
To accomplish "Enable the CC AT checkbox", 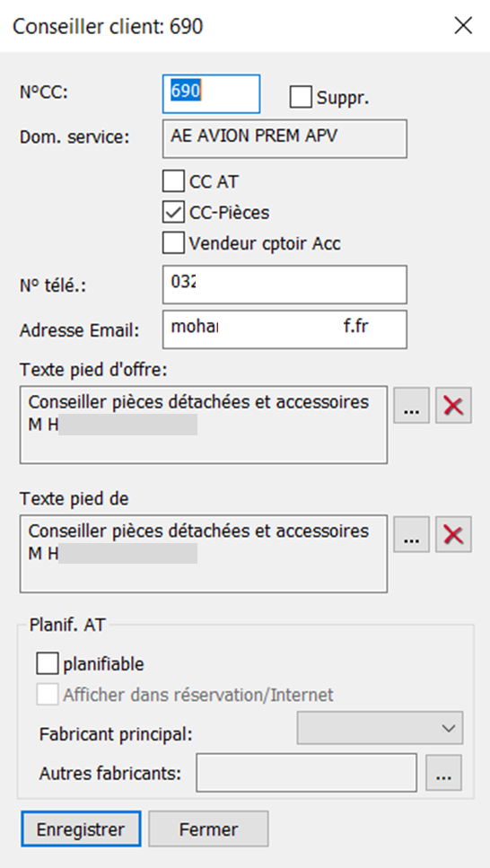I will (x=173, y=181).
